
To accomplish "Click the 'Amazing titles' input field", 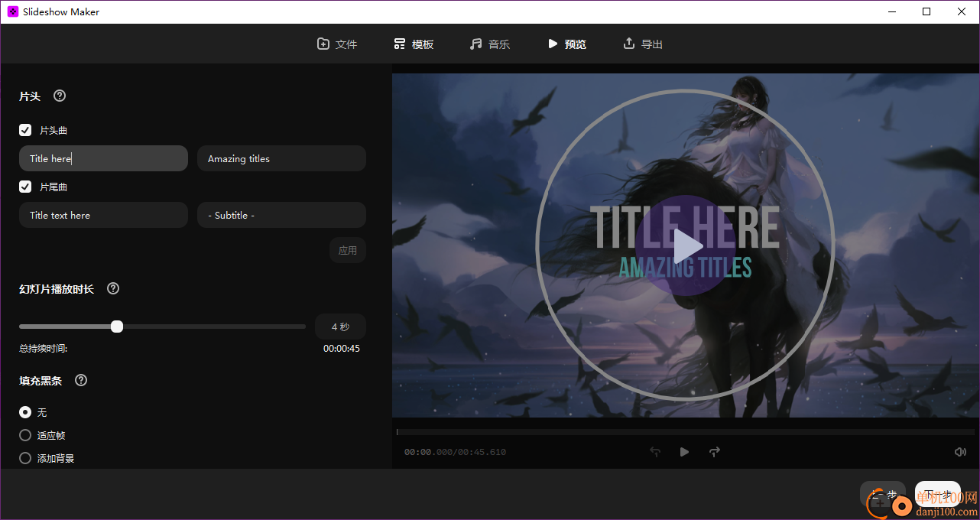I will point(281,158).
